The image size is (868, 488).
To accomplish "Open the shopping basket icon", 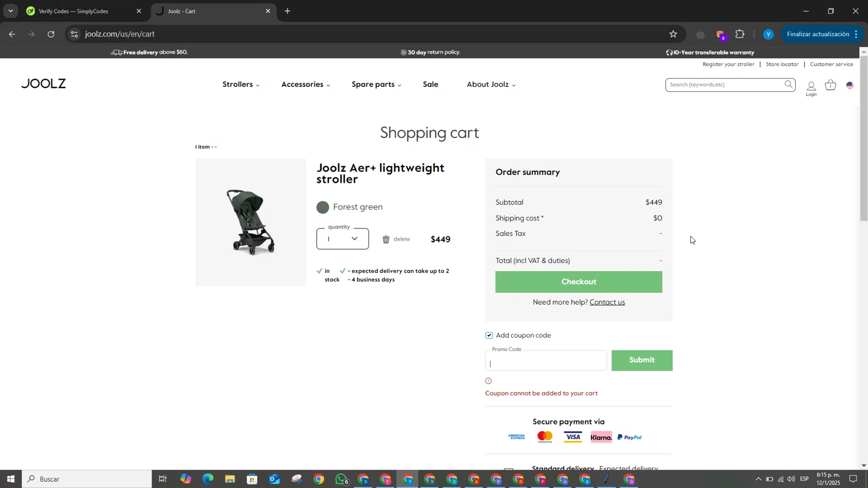I will coord(830,85).
